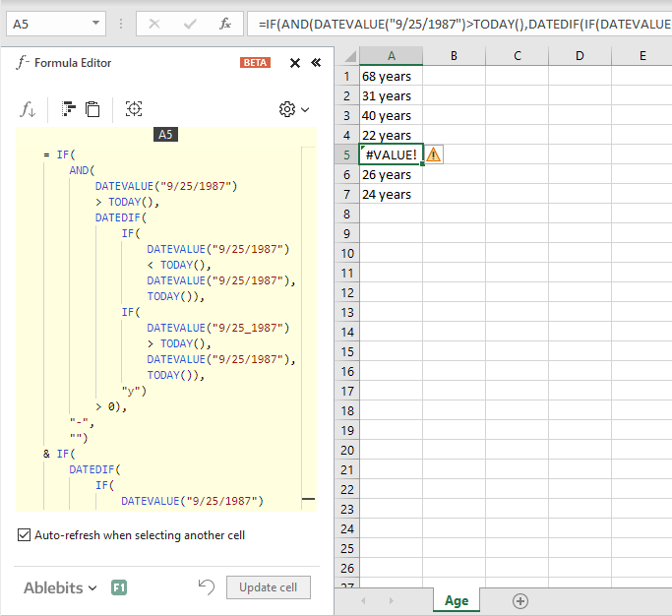
Task: Click the indented-formula formatting icon
Action: pos(69,109)
